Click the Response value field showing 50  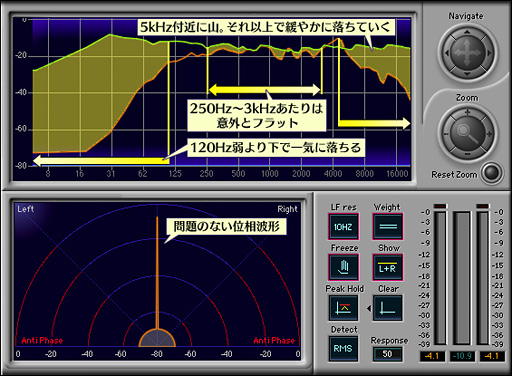387,354
